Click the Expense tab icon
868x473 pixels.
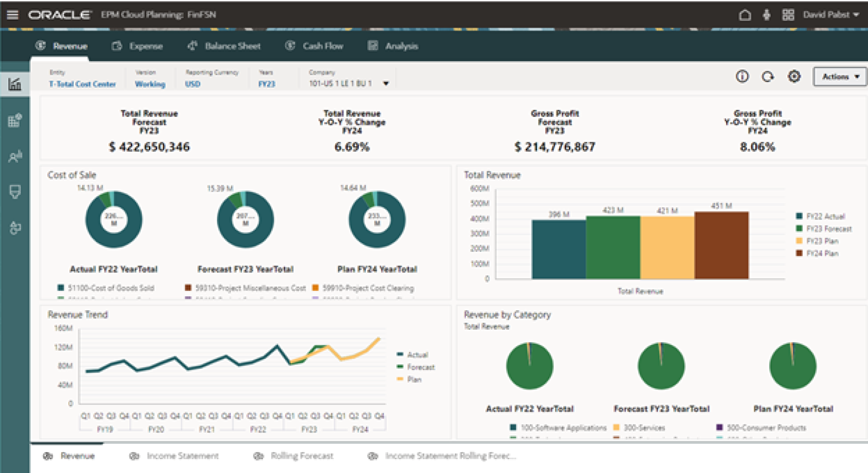[x=117, y=46]
